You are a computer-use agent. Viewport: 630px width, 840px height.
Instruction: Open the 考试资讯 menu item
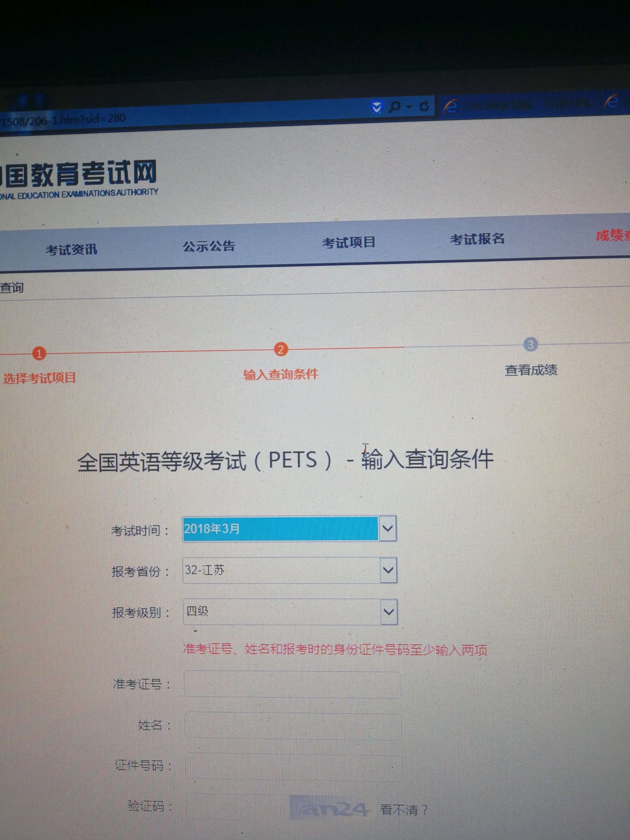point(72,249)
